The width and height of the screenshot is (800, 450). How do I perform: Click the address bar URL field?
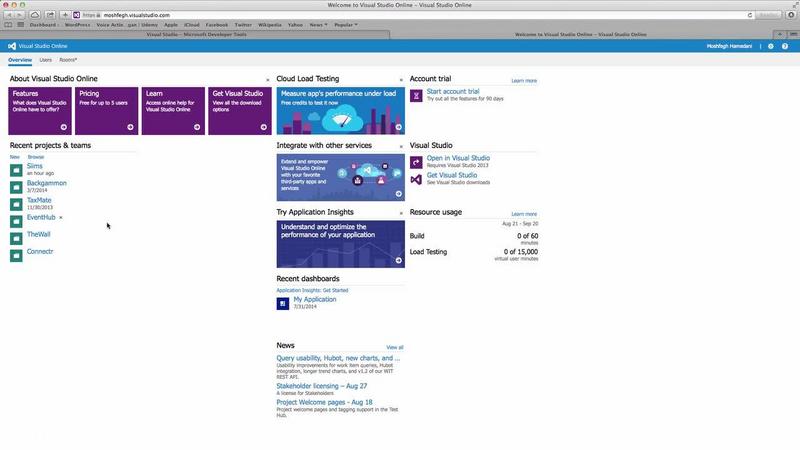coord(413,15)
